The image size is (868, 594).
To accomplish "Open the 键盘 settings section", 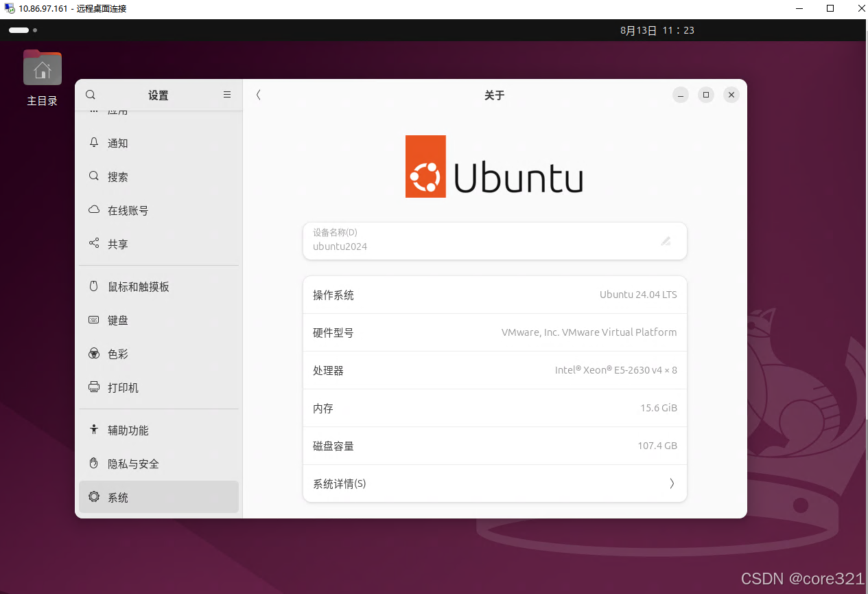I will tap(159, 320).
